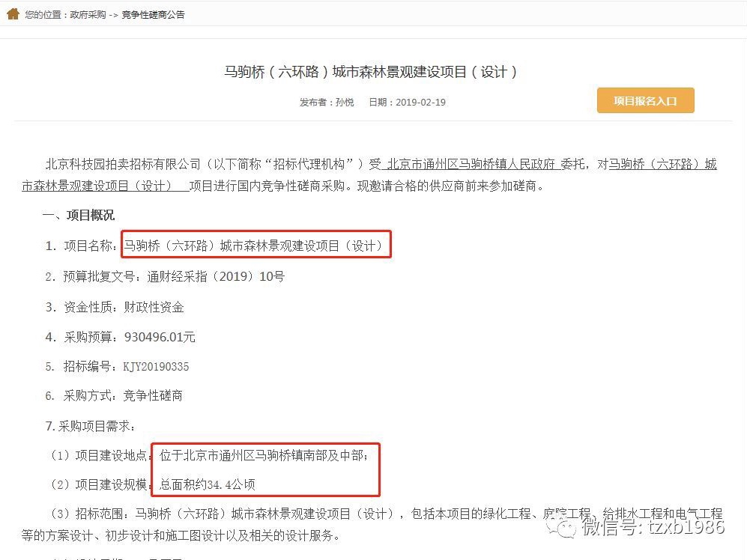Click the scale text 总面积约34.4公顷
Viewport: 747px width, 560px height.
pos(208,484)
